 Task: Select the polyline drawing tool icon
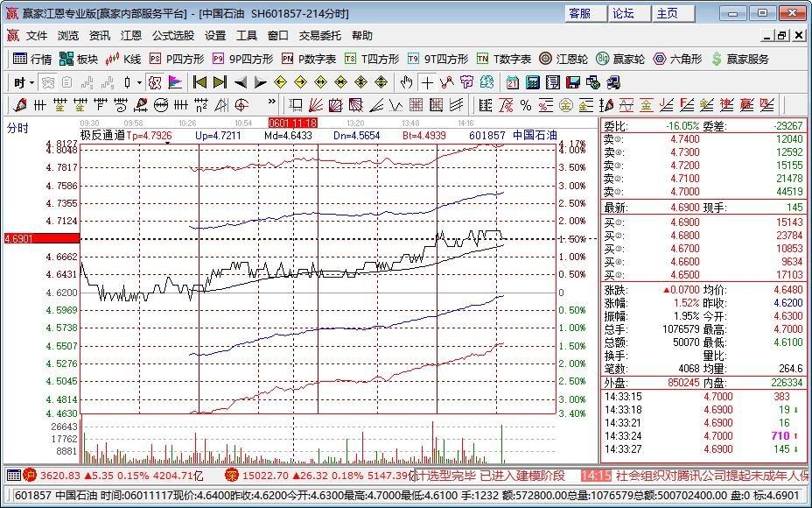pos(447,82)
